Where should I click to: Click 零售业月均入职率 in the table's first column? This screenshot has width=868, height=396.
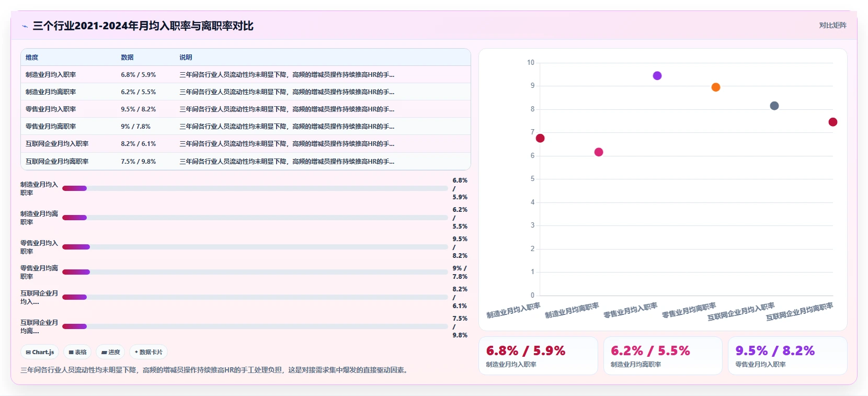pyautogui.click(x=51, y=109)
